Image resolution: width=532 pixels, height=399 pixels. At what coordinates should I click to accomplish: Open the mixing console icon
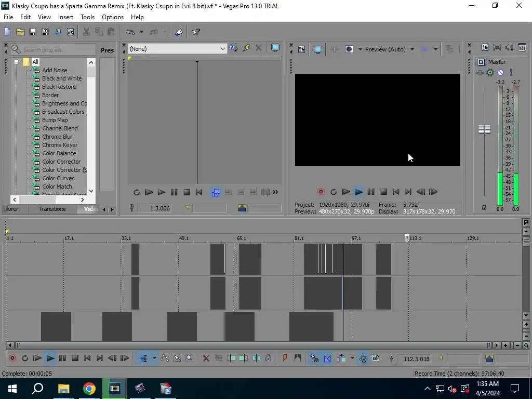click(522, 47)
